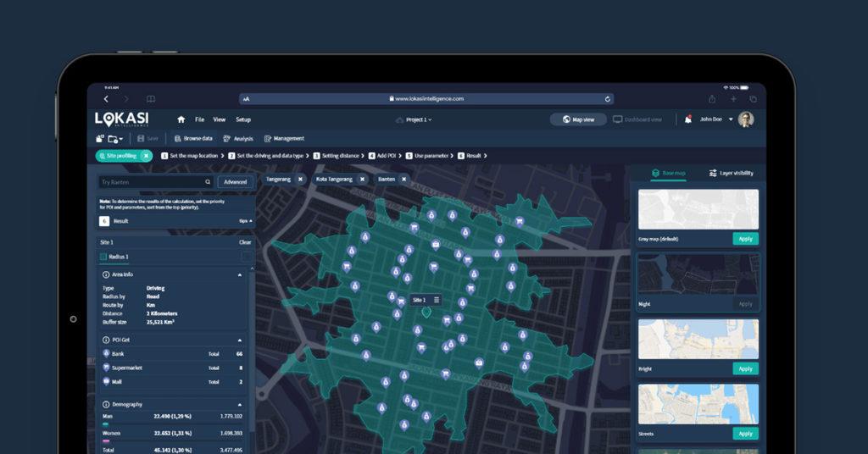Viewport: 868px width, 454px height.
Task: Open the Project 1 dropdown
Action: (x=415, y=119)
